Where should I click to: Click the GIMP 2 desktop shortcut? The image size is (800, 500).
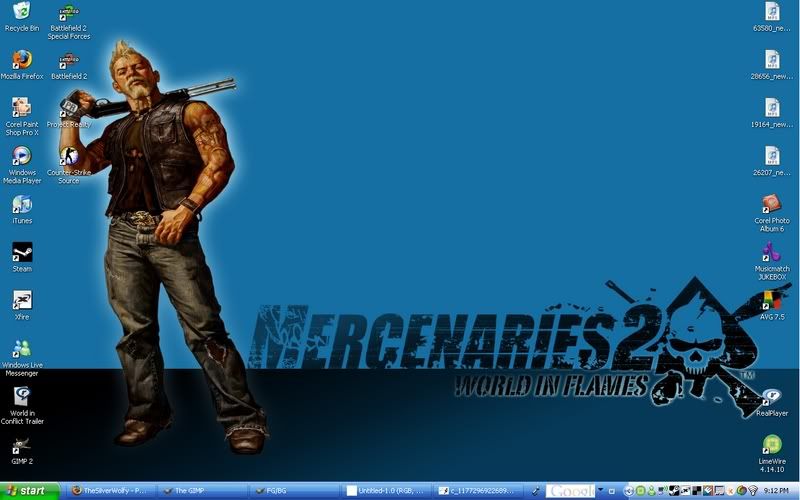(22, 450)
